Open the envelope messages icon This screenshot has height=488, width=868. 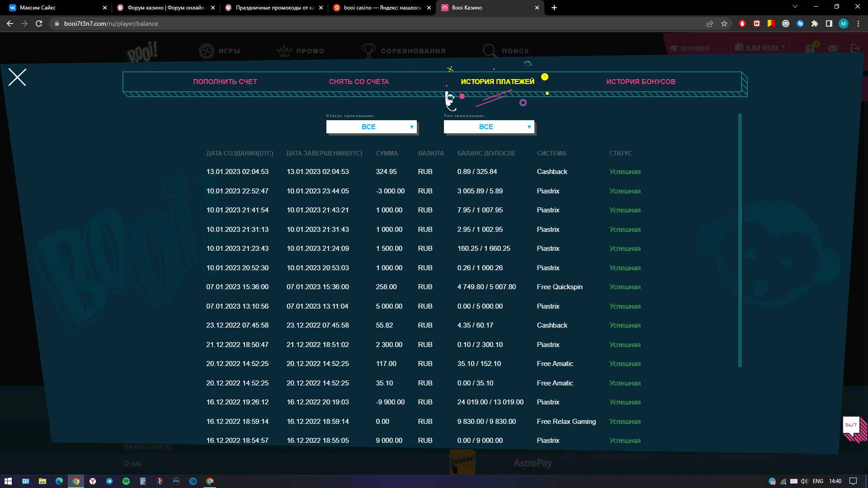click(833, 48)
